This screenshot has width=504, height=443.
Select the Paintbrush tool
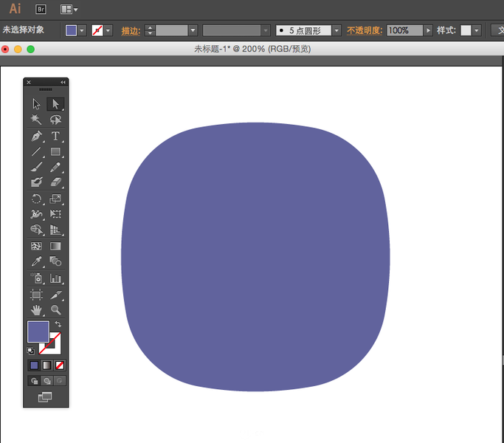pos(36,167)
